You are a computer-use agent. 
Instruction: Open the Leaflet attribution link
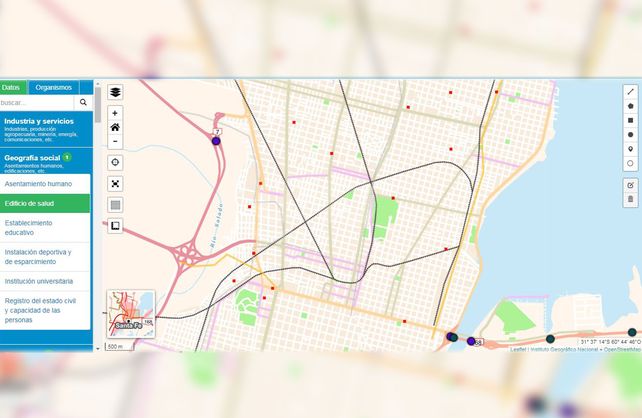pyautogui.click(x=518, y=349)
